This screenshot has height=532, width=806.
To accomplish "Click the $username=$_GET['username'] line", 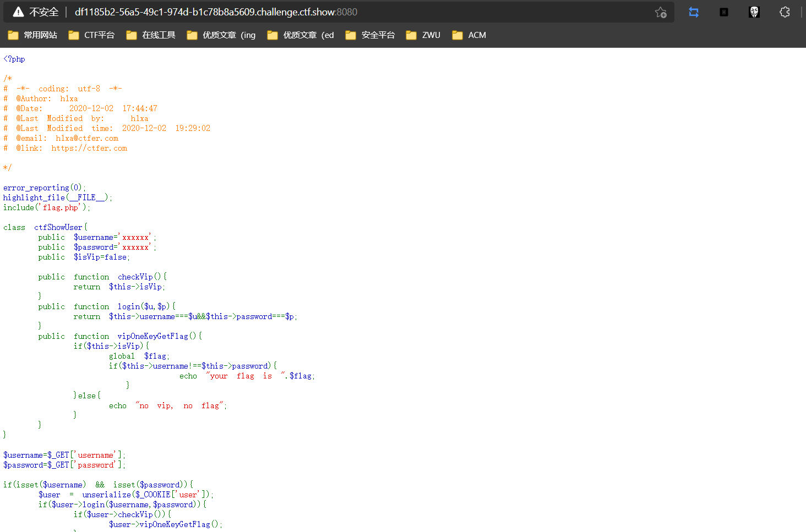I will pyautogui.click(x=64, y=455).
